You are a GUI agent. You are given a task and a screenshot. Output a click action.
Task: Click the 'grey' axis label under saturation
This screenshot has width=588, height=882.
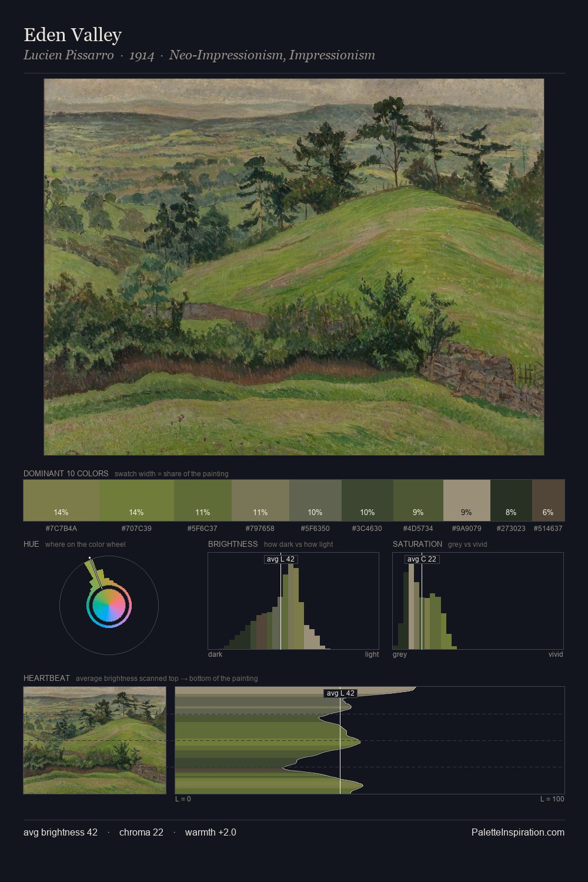pos(400,654)
